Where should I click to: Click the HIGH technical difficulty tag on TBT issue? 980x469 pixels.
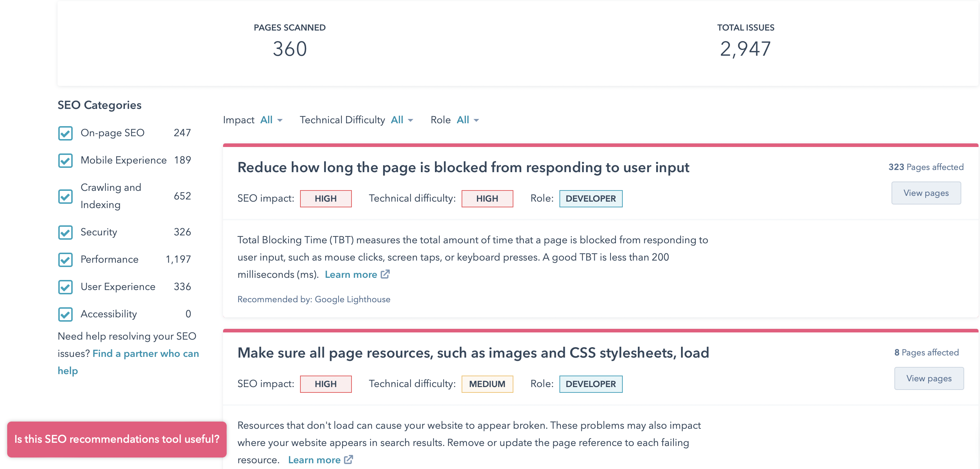click(487, 199)
